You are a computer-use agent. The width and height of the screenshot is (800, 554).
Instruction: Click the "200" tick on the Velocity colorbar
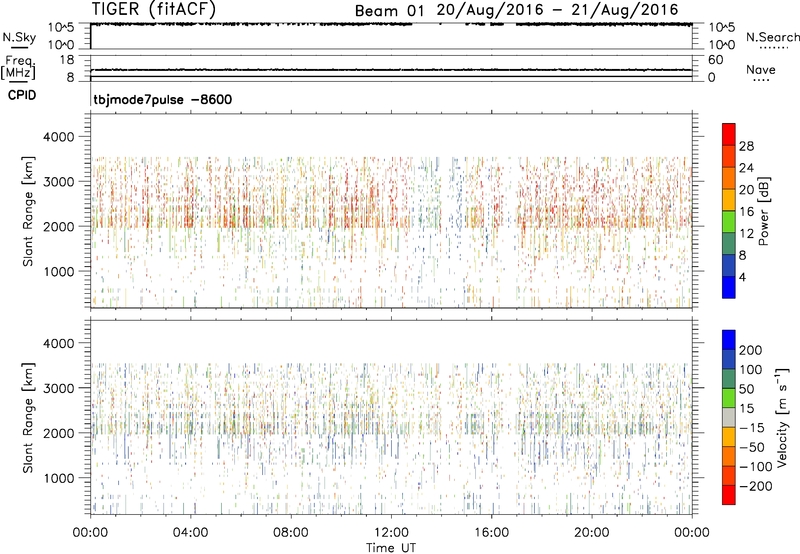point(751,350)
